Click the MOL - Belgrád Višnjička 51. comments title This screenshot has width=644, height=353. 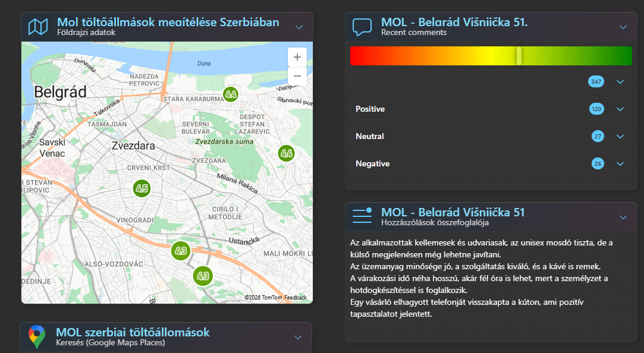[x=454, y=22]
